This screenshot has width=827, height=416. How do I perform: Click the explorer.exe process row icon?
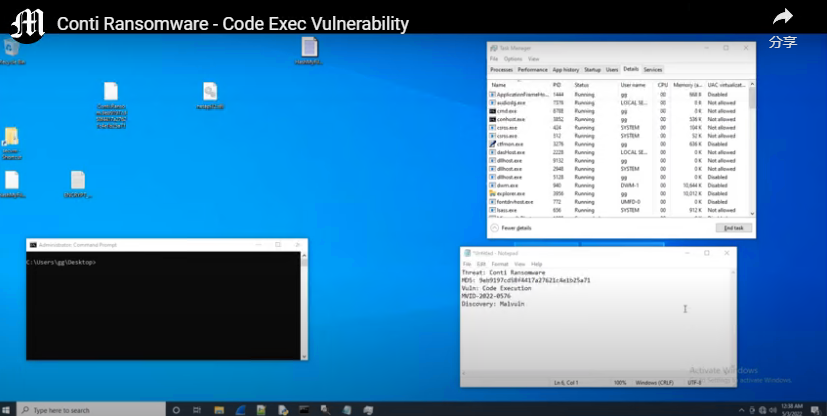point(493,194)
